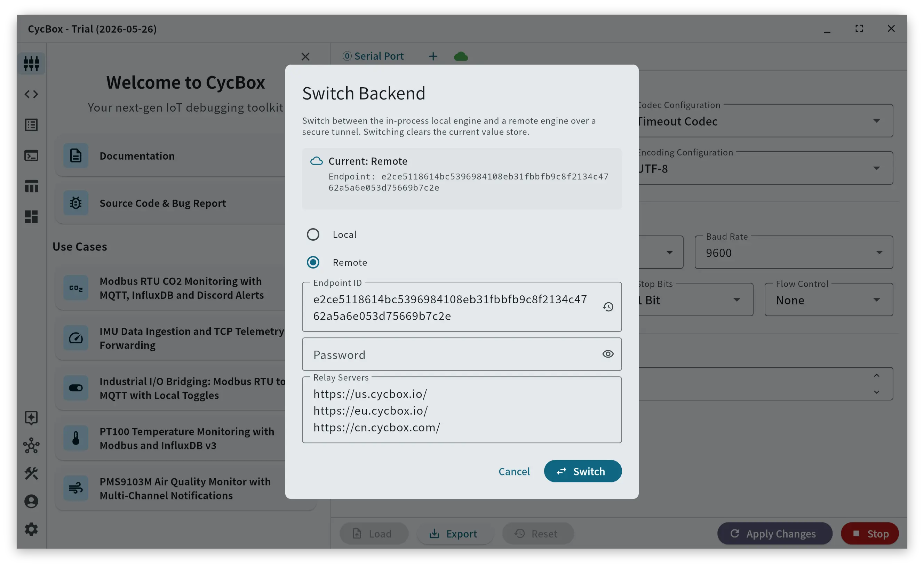Open the network hub icon in sidebar
This screenshot has width=924, height=567.
point(31,446)
